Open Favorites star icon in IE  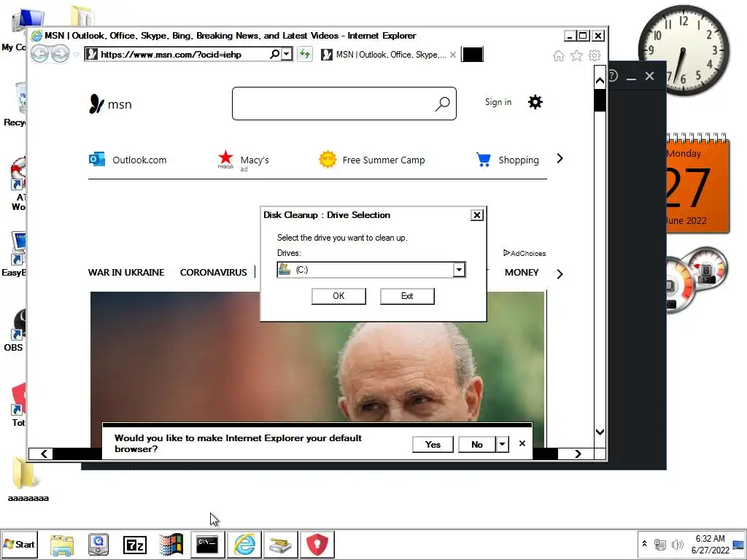[x=576, y=55]
